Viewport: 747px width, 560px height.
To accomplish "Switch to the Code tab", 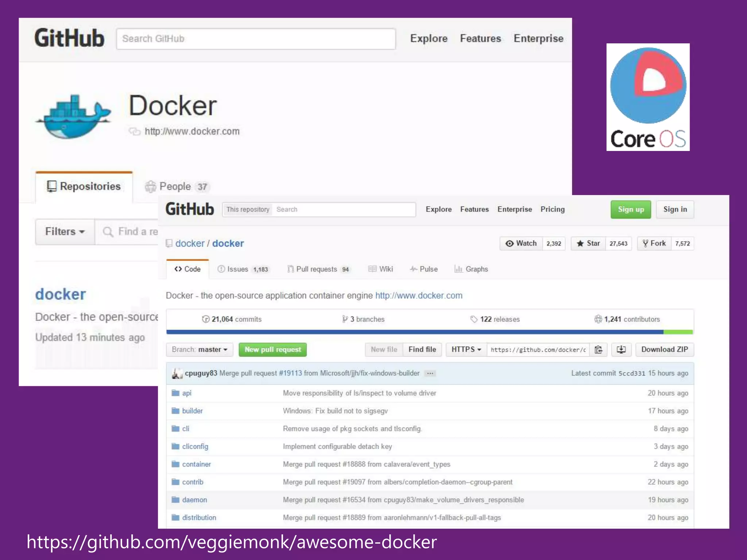I will 187,269.
